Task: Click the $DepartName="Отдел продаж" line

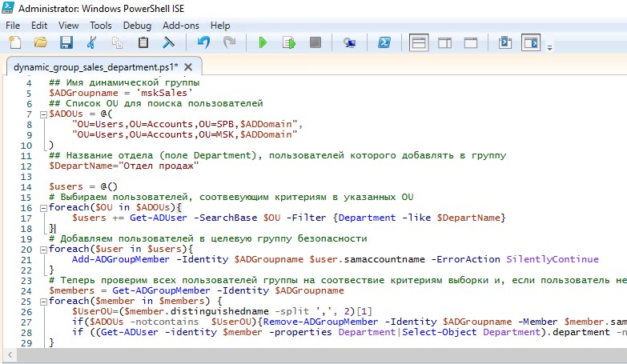Action: (123, 166)
